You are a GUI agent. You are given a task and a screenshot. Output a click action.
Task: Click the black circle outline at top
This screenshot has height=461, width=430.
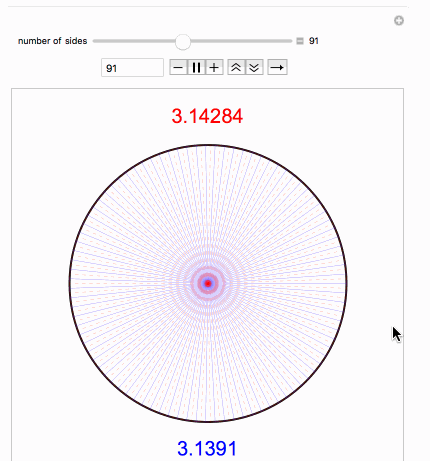pos(208,145)
